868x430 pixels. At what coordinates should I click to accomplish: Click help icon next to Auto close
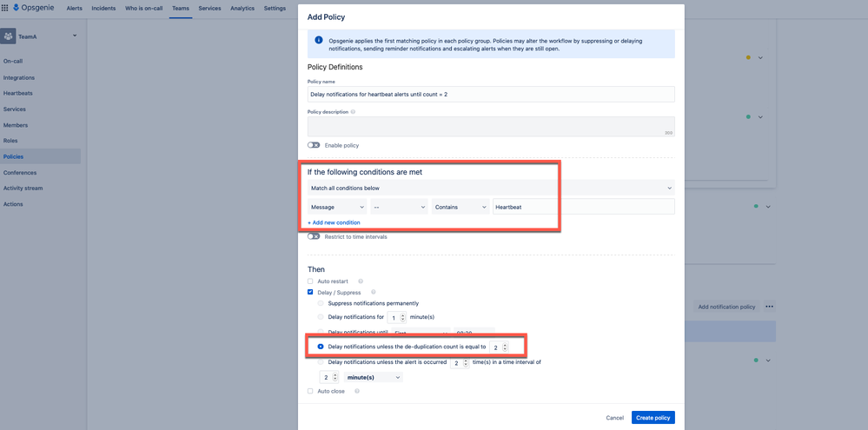356,391
